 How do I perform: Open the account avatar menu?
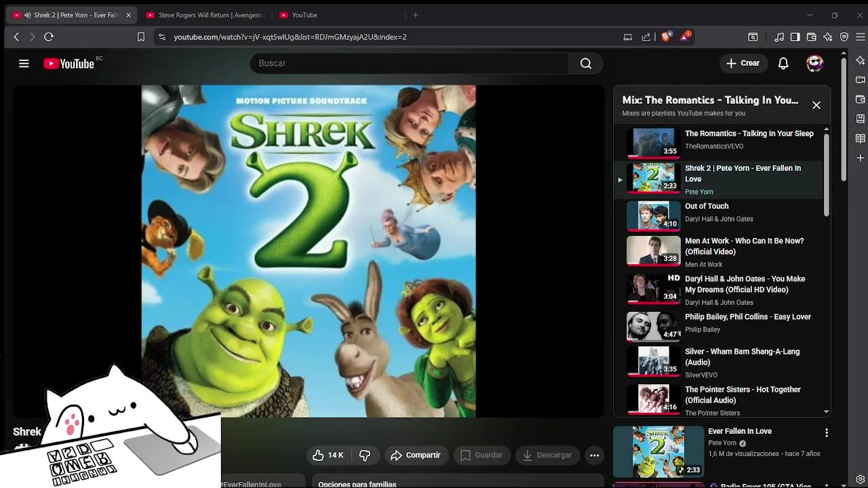point(814,63)
